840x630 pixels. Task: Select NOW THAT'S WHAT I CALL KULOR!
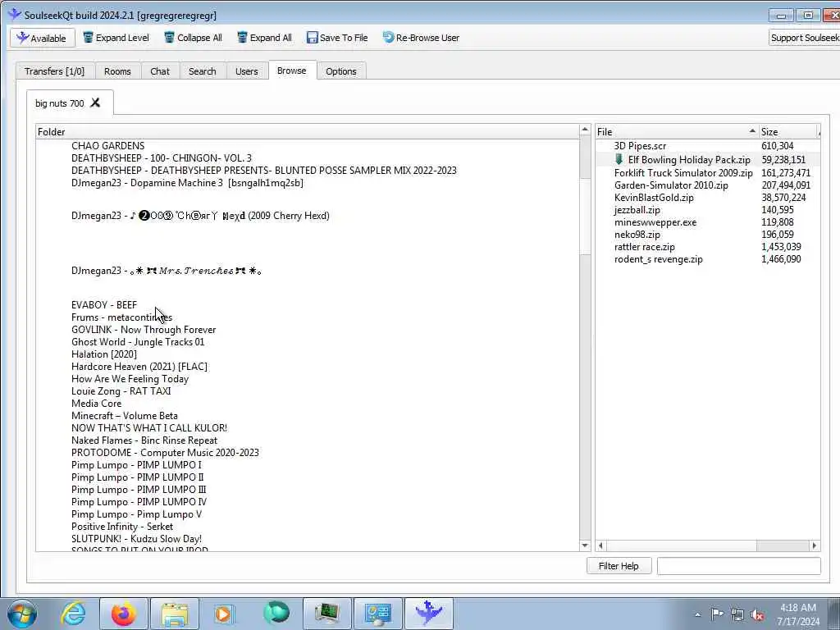point(149,428)
